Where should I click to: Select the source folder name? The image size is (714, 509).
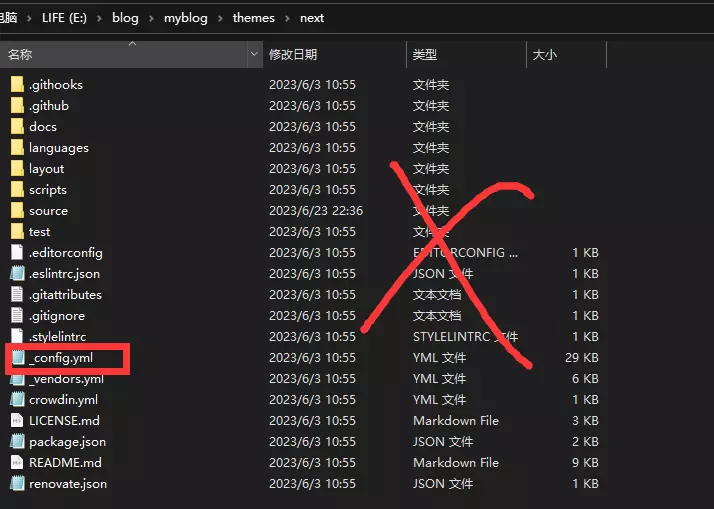[48, 211]
